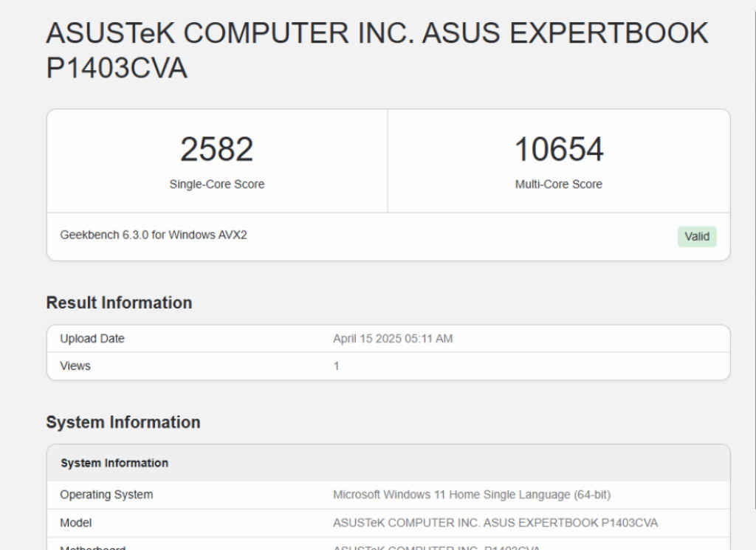Select the date April 15 2025 05:11 AM
This screenshot has width=756, height=550.
pyautogui.click(x=393, y=338)
